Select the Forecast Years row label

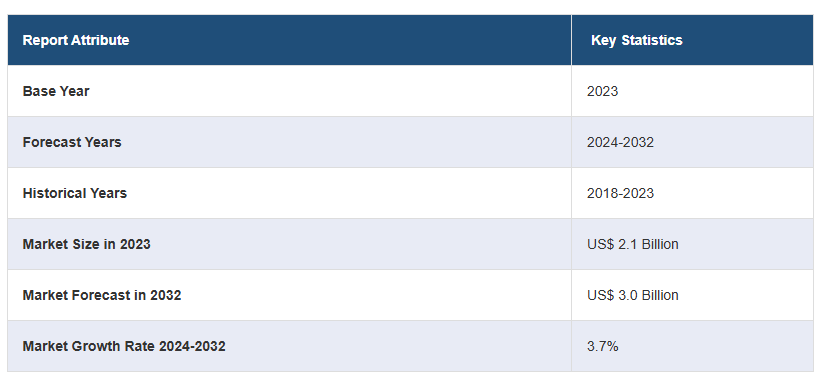72,142
